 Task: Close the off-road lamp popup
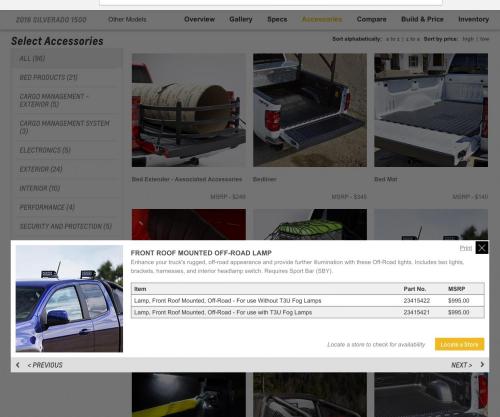(x=482, y=248)
